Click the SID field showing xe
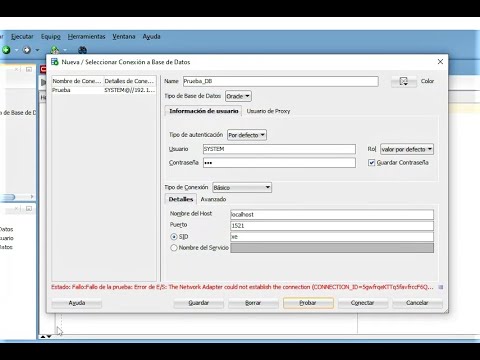This screenshot has width=480, height=360. tap(332, 237)
